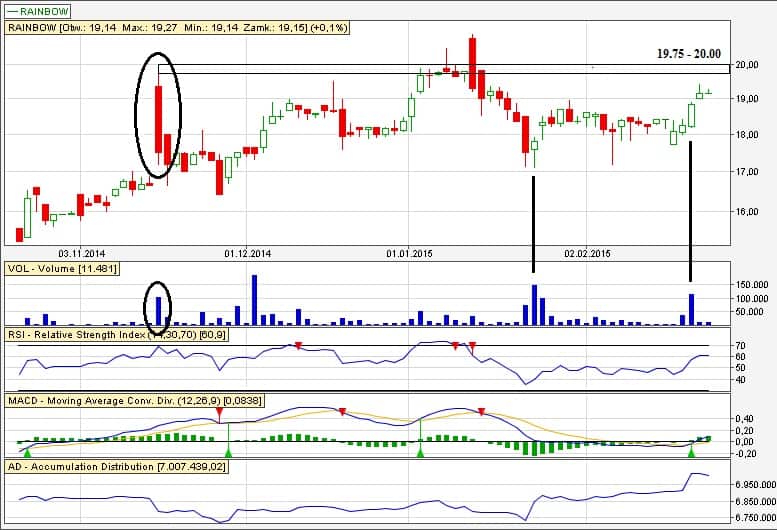The width and height of the screenshot is (777, 530).
Task: Click the 02.02.2015 date label
Action: click(587, 254)
